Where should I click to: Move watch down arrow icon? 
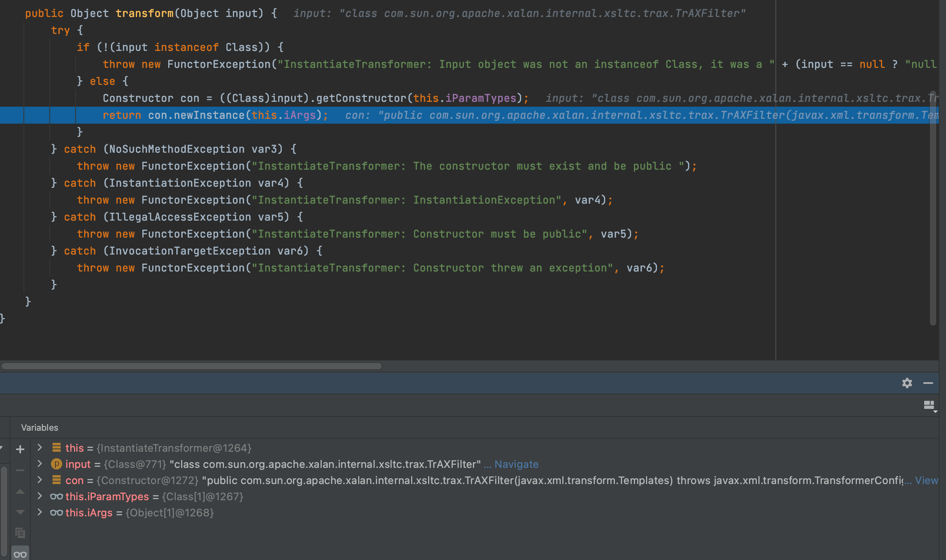[20, 512]
